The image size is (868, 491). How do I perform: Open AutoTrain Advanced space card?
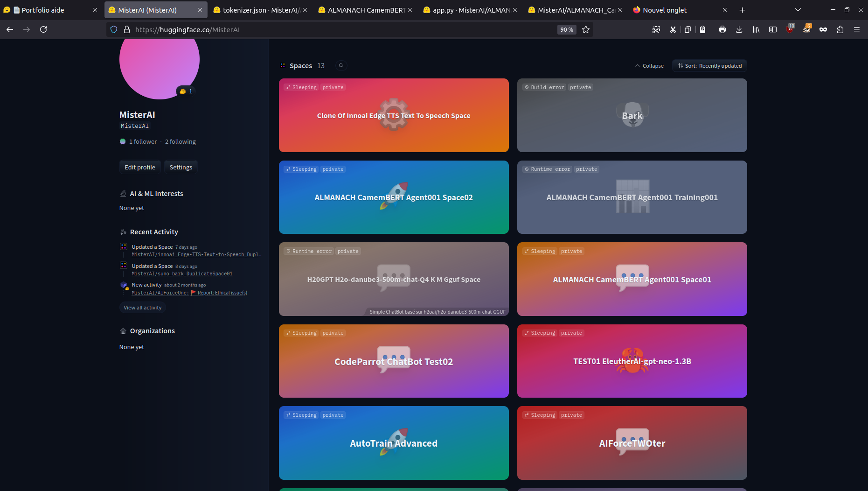394,443
